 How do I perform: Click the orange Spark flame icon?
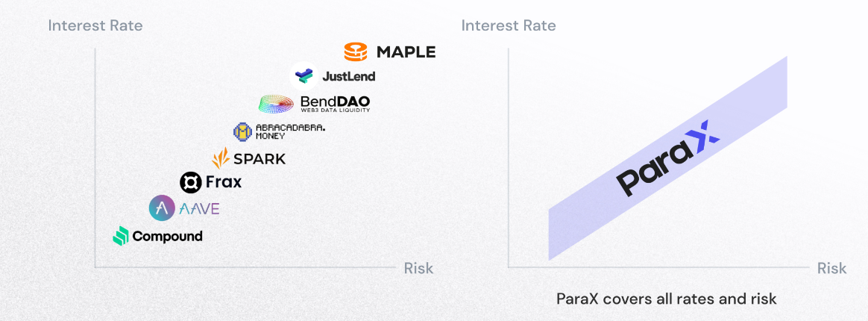pos(221,158)
